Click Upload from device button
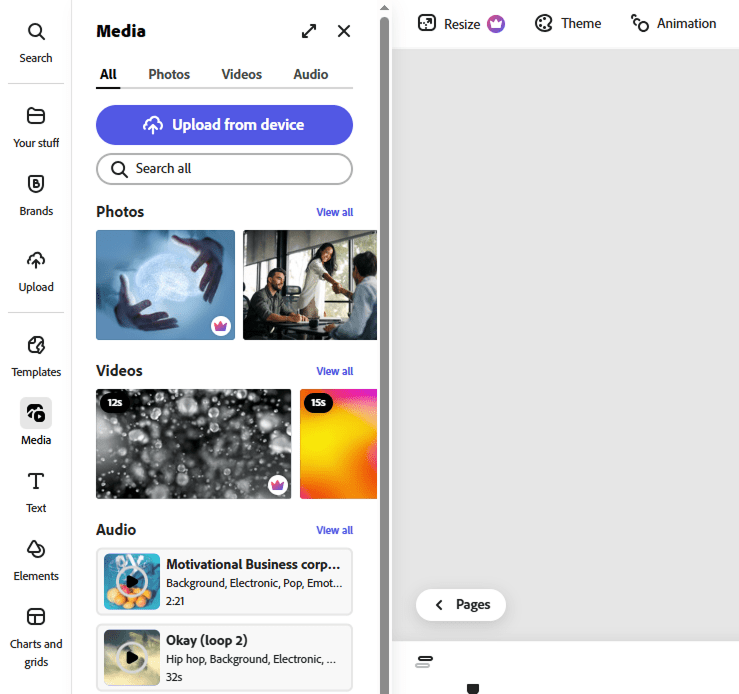The image size is (739, 694). point(224,125)
